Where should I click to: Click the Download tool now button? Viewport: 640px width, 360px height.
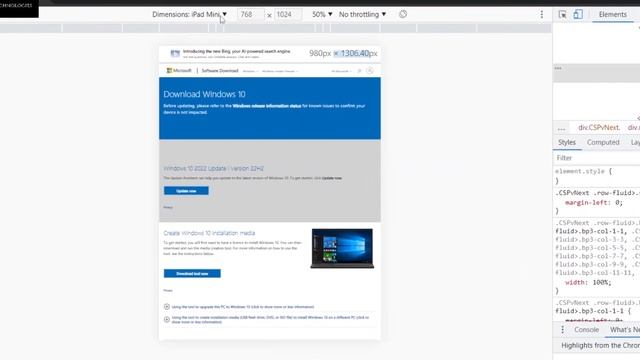coord(192,273)
